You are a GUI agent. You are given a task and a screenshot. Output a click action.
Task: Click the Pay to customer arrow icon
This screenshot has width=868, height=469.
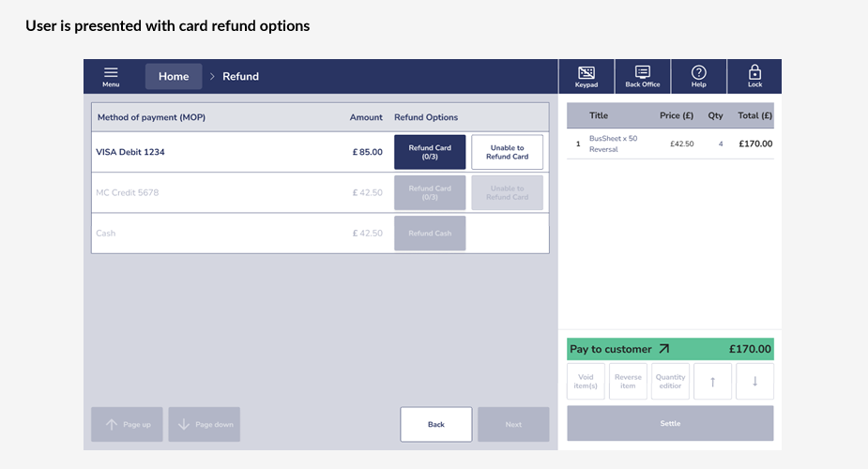coord(664,349)
